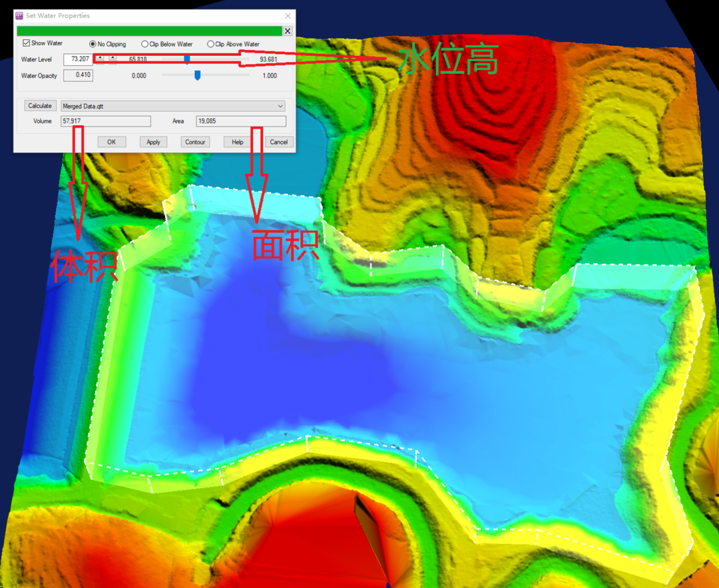Confirm settings with the OK button

point(111,142)
